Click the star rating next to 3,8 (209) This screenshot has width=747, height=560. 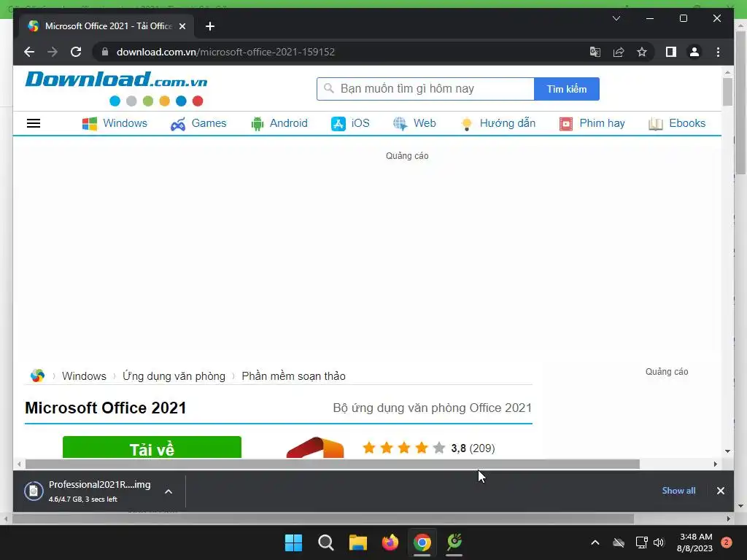coord(403,448)
